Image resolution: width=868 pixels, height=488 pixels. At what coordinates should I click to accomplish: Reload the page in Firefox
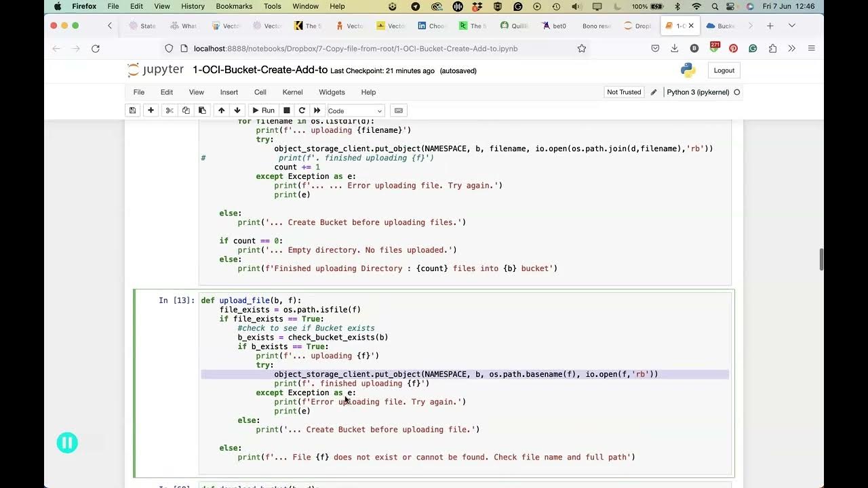96,48
